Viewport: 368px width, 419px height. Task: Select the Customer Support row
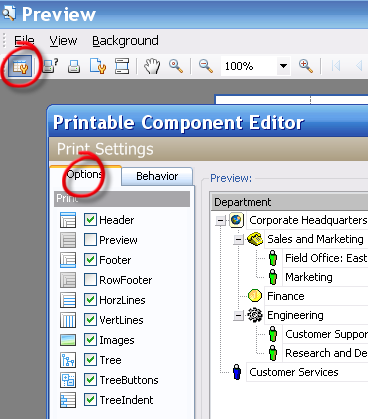325,334
